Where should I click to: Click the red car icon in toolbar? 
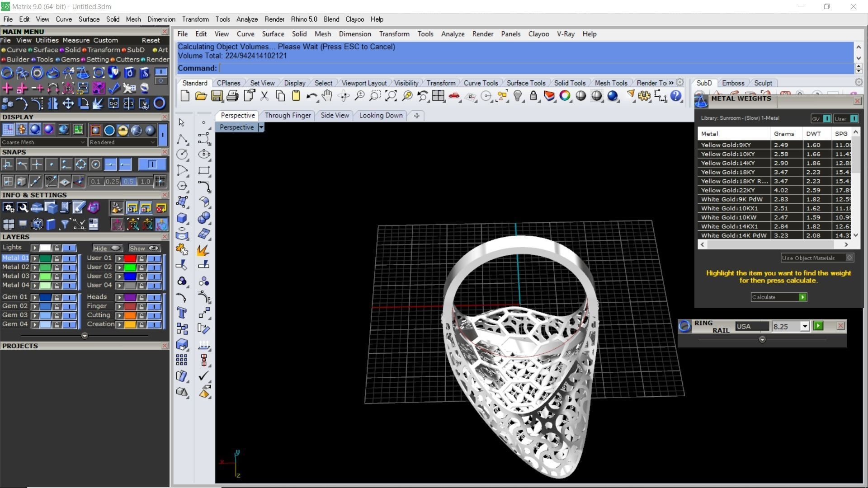pos(454,96)
